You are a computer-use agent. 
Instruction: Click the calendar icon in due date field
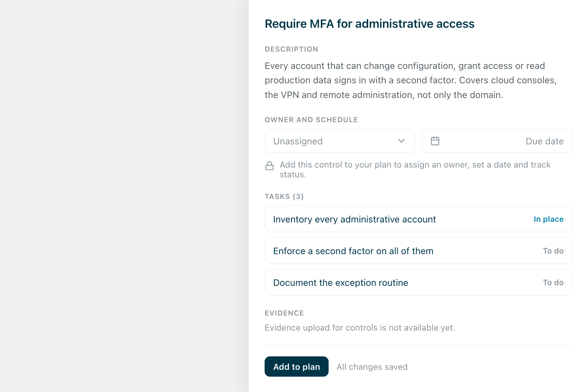pyautogui.click(x=435, y=141)
